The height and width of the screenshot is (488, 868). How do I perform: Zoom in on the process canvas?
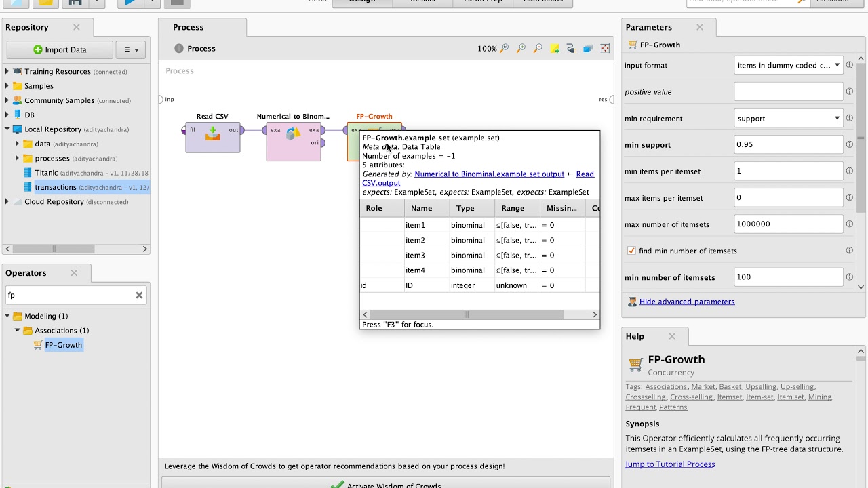521,49
